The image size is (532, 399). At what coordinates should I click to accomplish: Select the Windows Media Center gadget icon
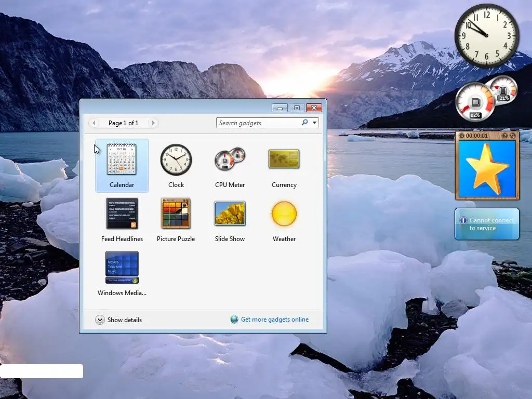coord(122,268)
